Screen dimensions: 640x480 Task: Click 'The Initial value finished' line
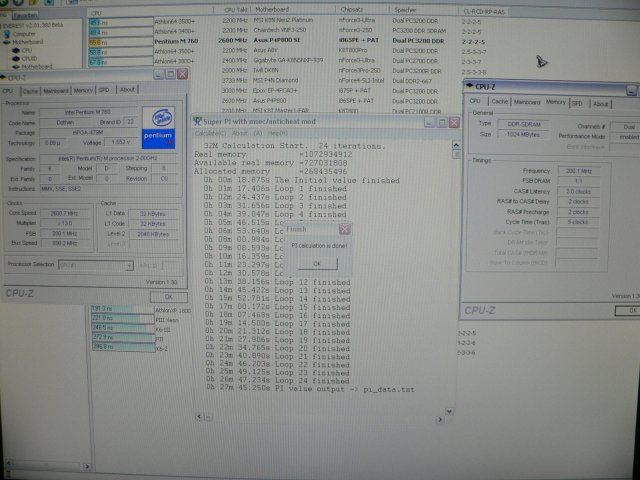click(302, 180)
